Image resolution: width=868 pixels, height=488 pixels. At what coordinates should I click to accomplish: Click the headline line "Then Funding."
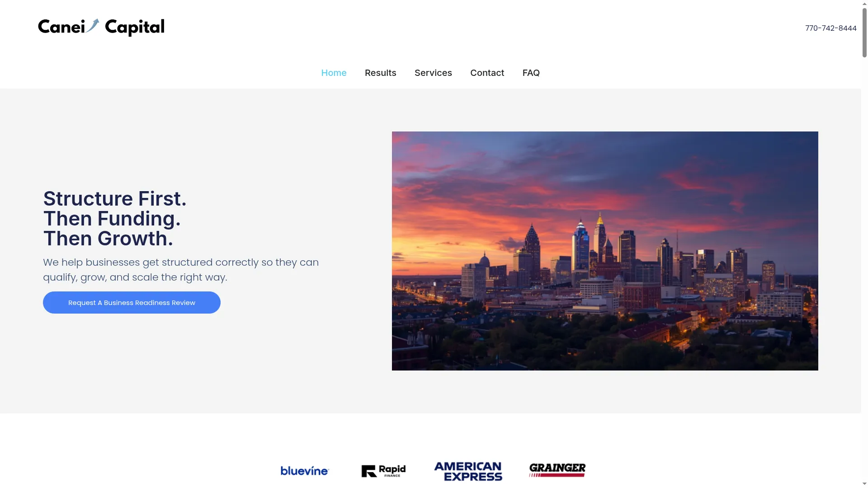112,218
